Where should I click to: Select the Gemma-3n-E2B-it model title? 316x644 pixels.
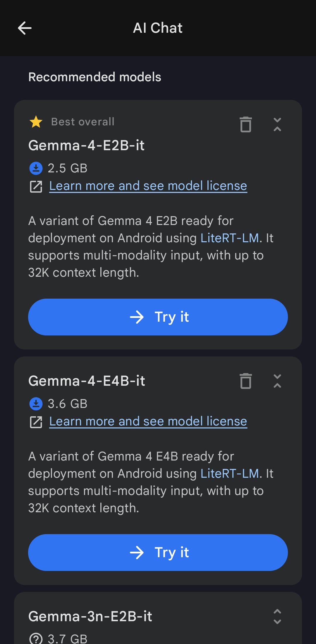(x=90, y=617)
